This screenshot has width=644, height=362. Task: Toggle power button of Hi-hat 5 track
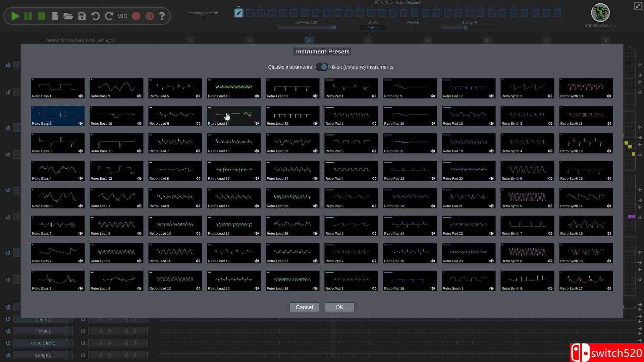(8, 331)
